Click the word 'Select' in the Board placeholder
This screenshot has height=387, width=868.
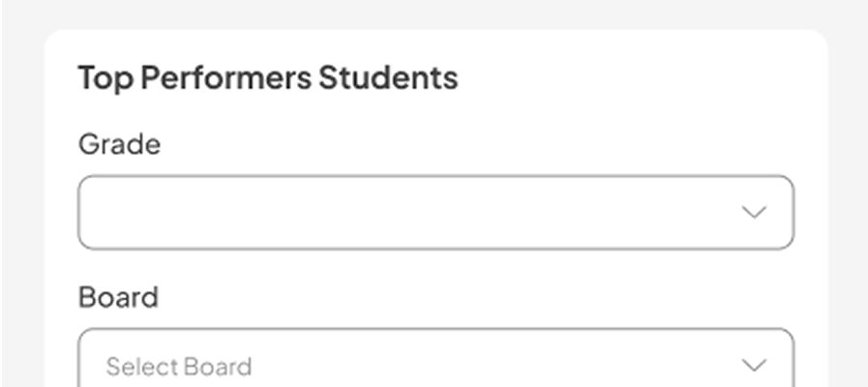click(x=136, y=367)
